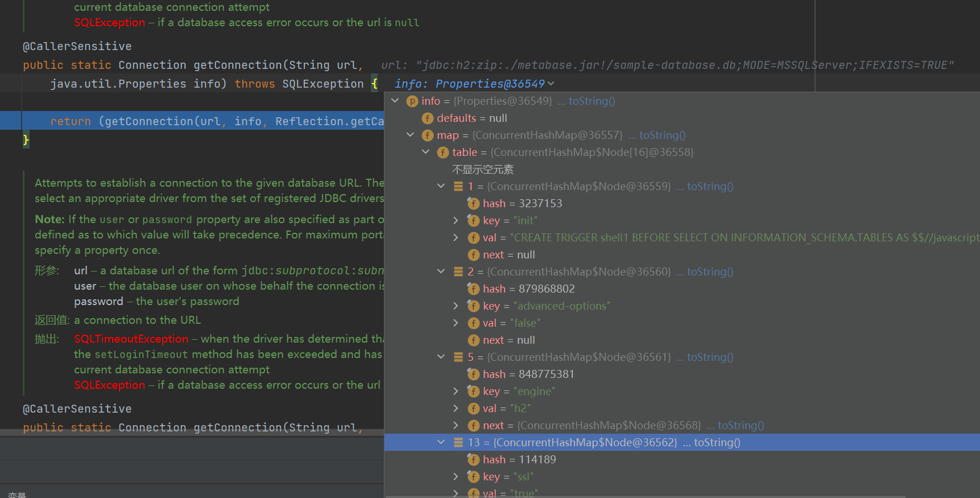The height and width of the screenshot is (498, 980).
Task: Click the field icon beside val "h2"
Action: point(473,409)
